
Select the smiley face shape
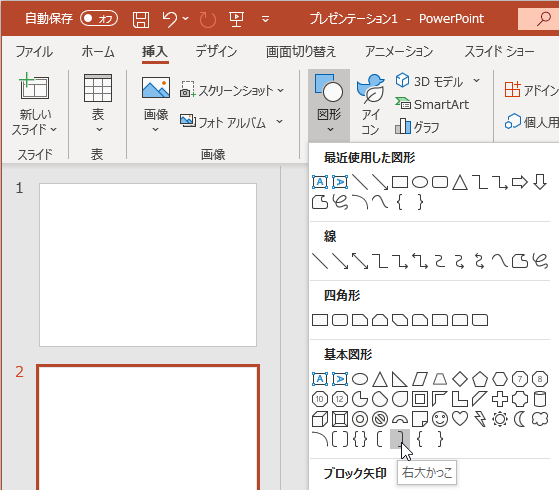click(440, 419)
